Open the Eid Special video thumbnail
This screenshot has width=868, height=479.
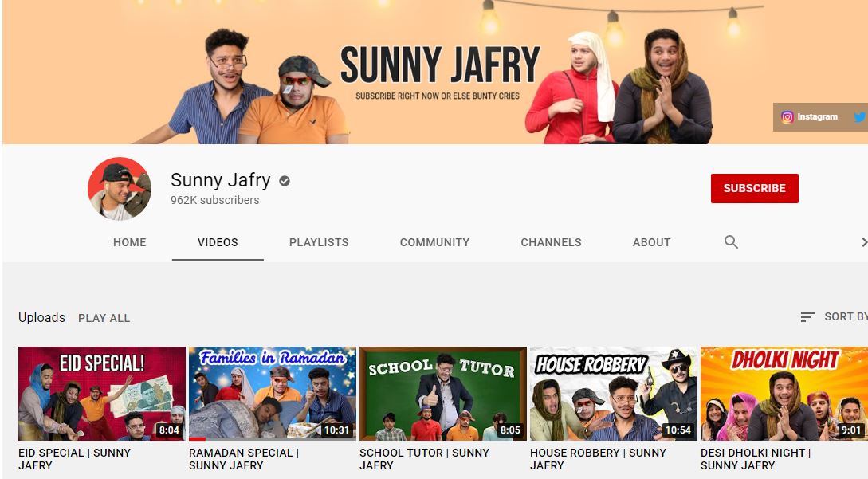pyautogui.click(x=102, y=394)
